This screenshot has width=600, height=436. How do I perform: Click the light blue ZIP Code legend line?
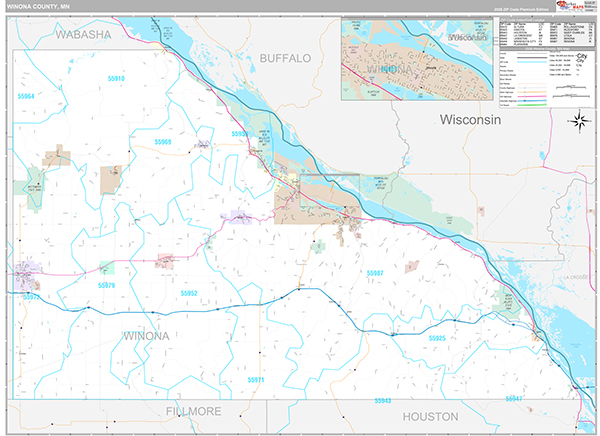(x=532, y=62)
